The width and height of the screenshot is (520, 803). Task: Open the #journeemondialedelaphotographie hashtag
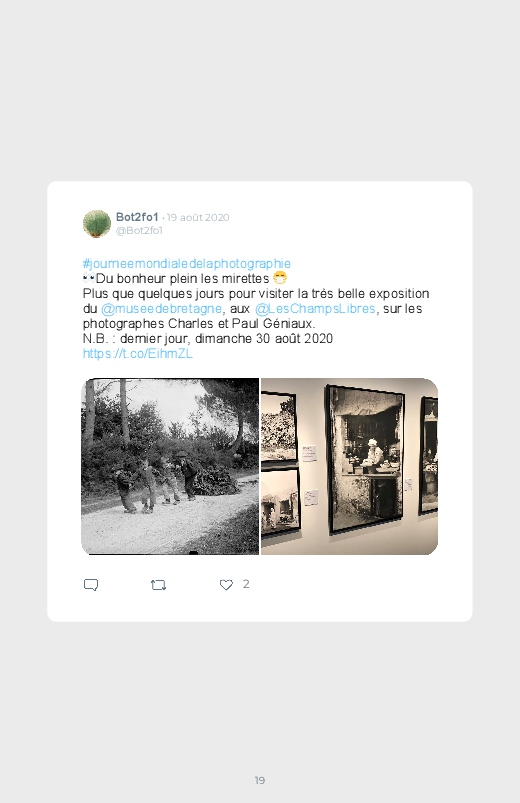186,264
